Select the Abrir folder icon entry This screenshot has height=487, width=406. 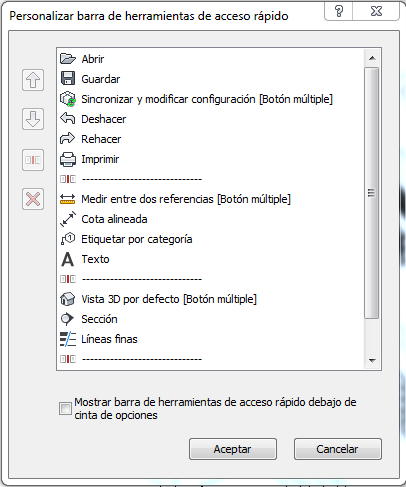click(x=68, y=59)
